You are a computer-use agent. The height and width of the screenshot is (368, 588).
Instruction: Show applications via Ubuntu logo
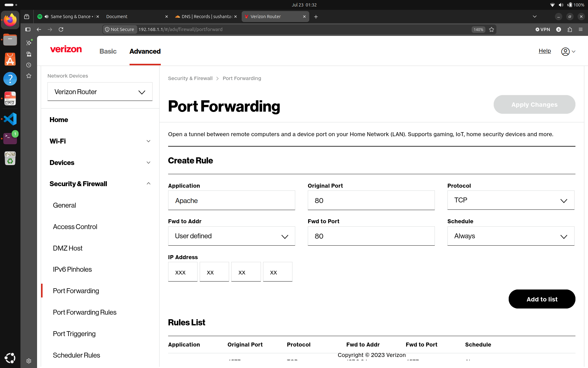click(x=10, y=358)
